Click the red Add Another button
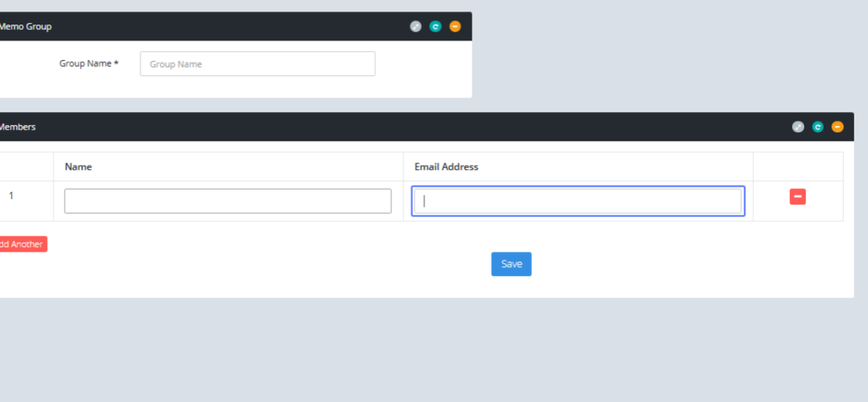Viewport: 868px width, 402px height. (x=22, y=244)
